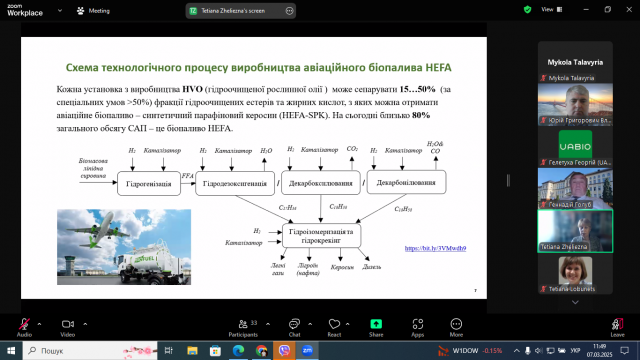Expand participants options arrow
640x360 pixels.
point(268,324)
